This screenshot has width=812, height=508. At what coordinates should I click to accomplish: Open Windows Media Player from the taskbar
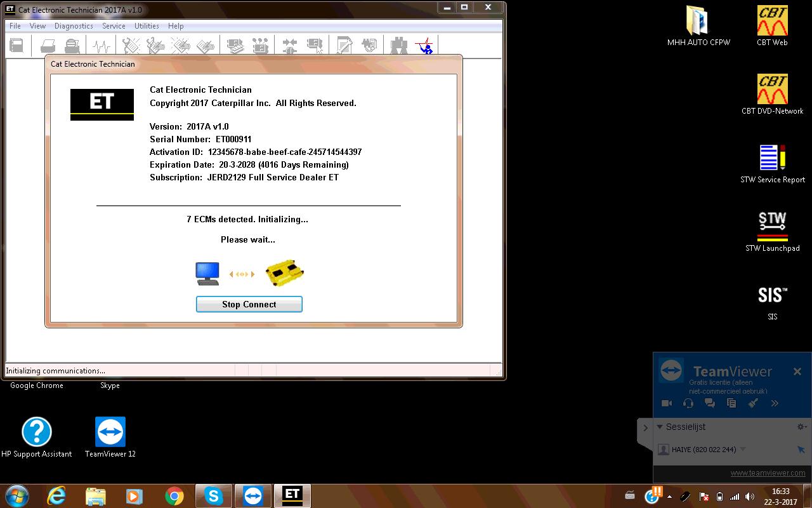pyautogui.click(x=134, y=496)
